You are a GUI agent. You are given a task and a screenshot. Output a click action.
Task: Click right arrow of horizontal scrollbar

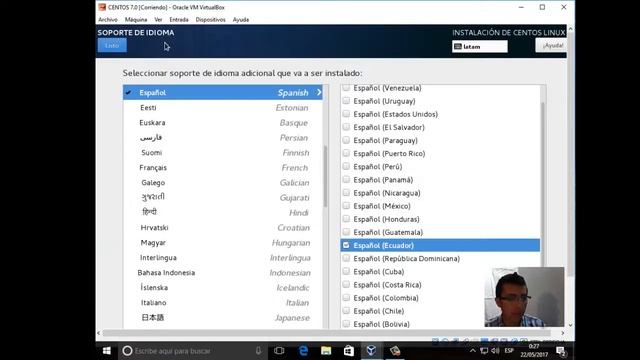562,333
